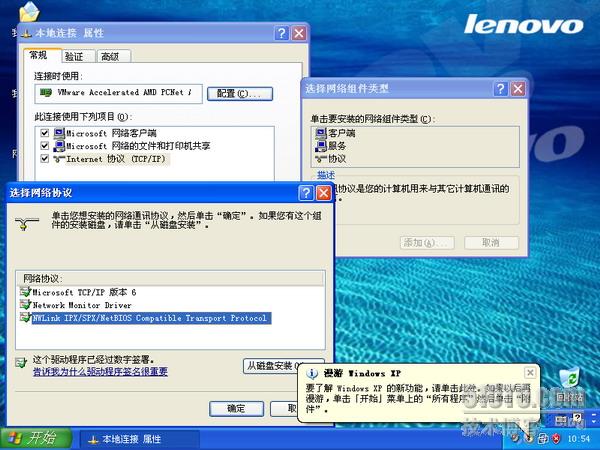The width and height of the screenshot is (600, 450).
Task: Open folder icon on desktop top-left
Action: click(x=29, y=11)
